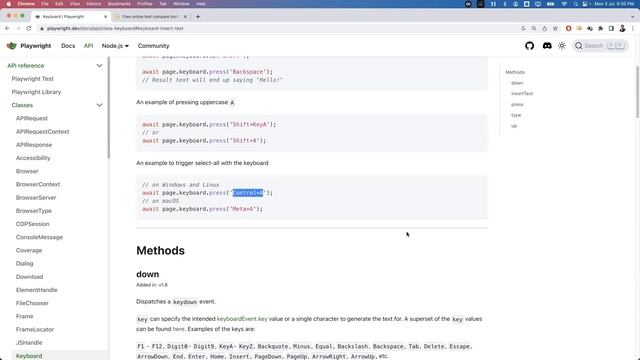
Task: Select Frame class in sidebar
Action: (x=24, y=316)
